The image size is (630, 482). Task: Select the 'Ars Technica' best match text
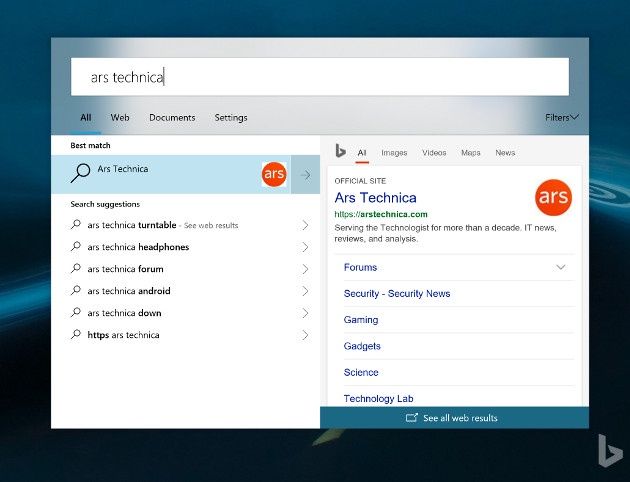point(123,169)
